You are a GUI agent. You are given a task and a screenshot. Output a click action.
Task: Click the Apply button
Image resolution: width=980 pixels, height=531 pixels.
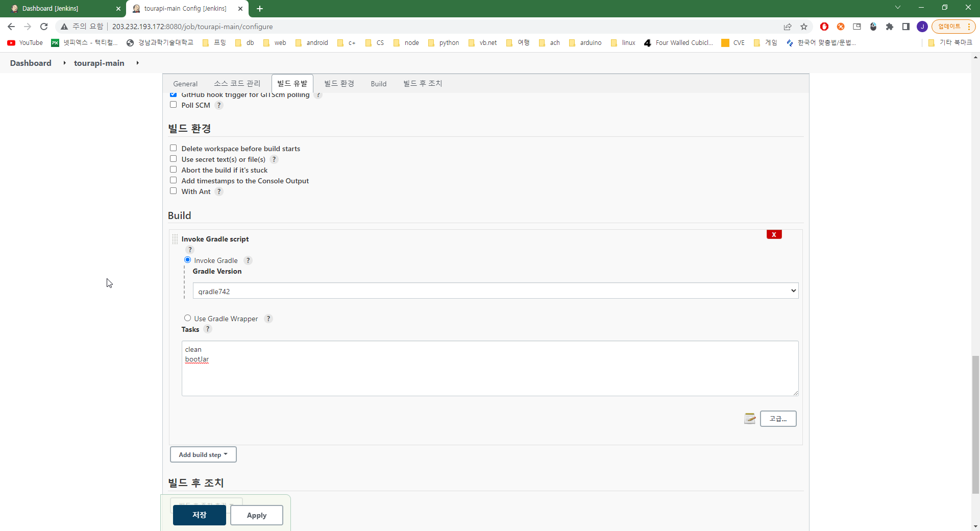click(x=256, y=515)
